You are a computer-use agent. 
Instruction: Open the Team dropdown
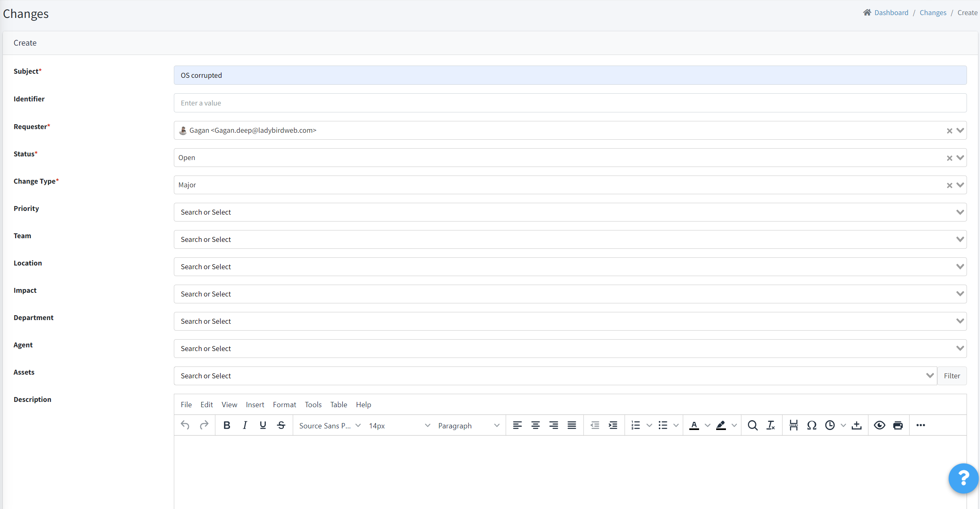(570, 239)
